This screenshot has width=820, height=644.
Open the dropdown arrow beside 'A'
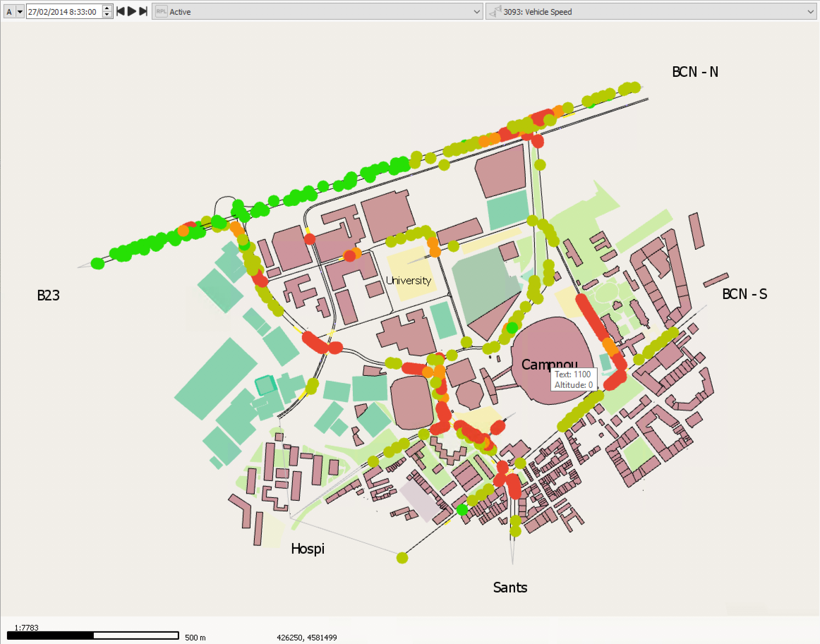coord(20,11)
